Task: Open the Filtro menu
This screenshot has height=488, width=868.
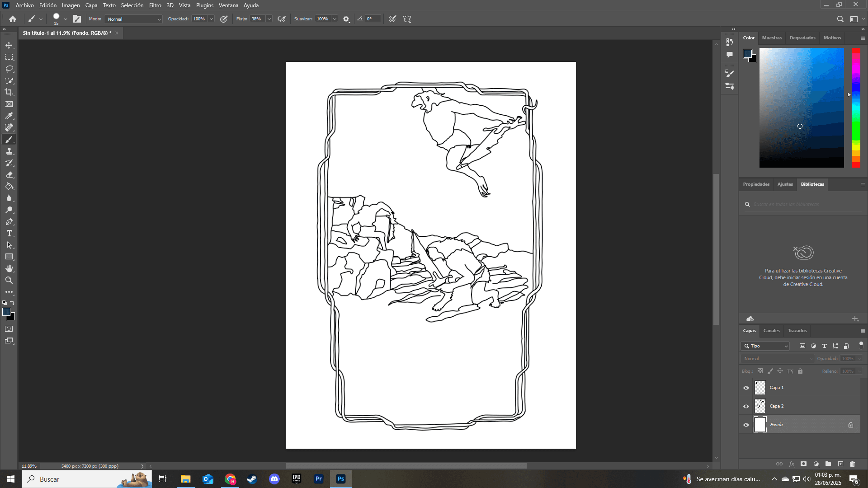Action: [x=155, y=5]
